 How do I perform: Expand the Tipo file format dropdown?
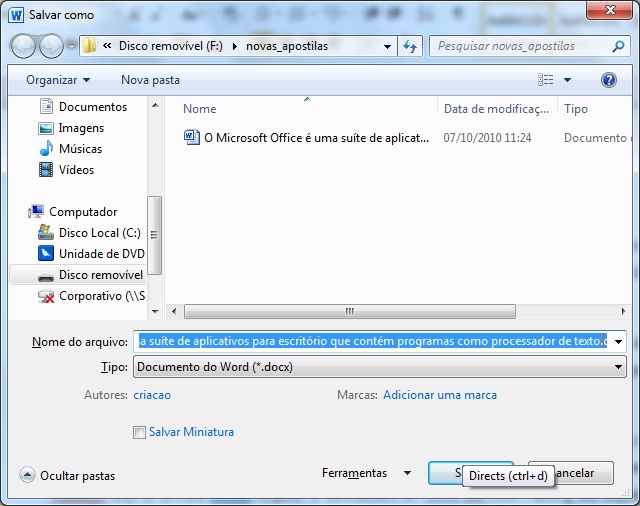618,367
